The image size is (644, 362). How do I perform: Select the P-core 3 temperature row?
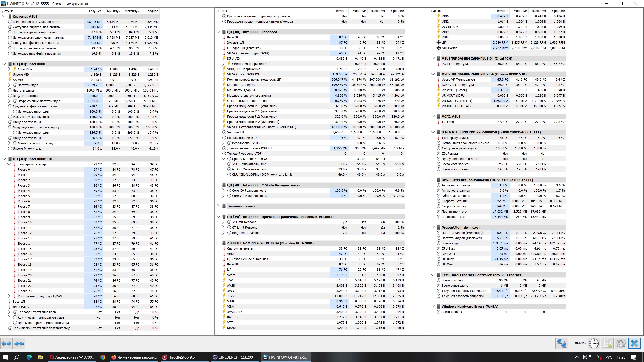tap(24, 185)
